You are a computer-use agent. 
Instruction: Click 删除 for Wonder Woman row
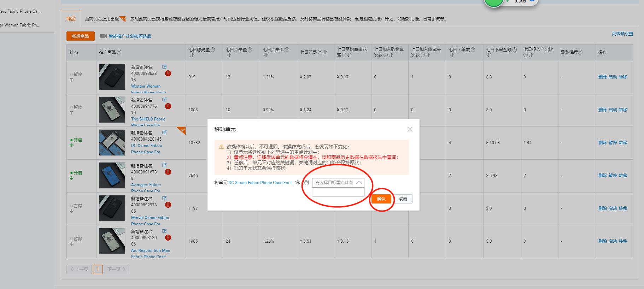point(602,77)
